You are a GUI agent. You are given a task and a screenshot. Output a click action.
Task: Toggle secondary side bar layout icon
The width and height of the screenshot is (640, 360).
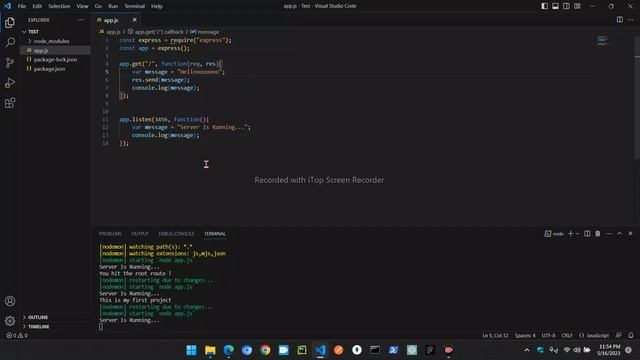click(x=567, y=6)
